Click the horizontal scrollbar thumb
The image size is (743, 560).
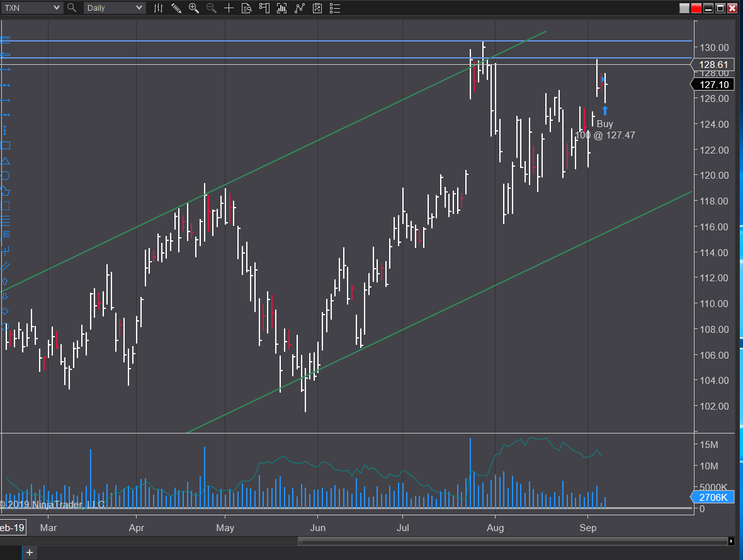click(513, 541)
